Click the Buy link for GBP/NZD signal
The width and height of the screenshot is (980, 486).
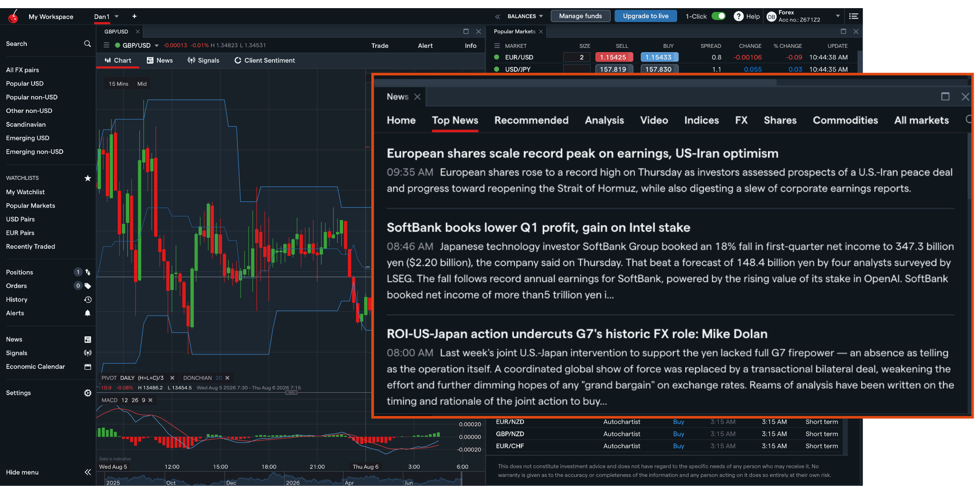(679, 434)
